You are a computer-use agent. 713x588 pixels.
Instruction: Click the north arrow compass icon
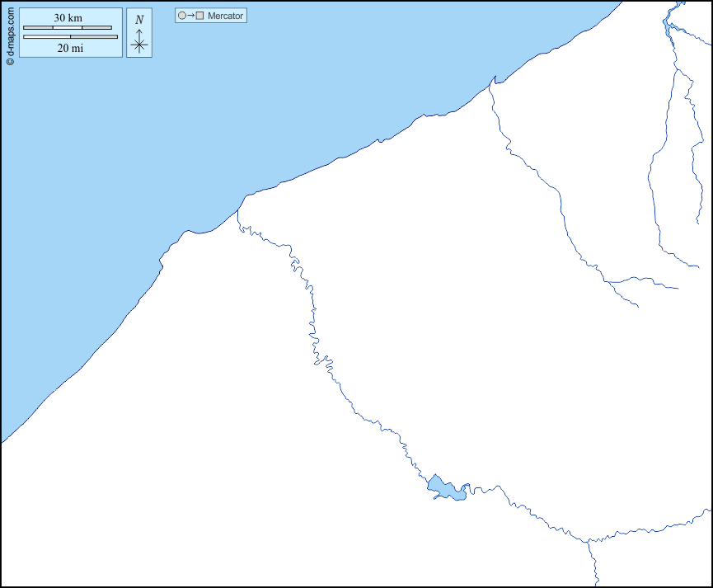pyautogui.click(x=139, y=34)
